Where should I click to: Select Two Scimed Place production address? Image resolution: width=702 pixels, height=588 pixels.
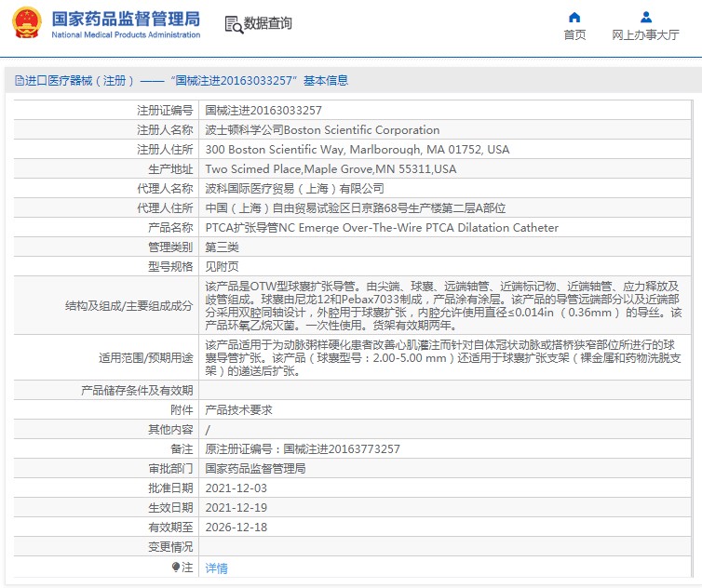(331, 169)
